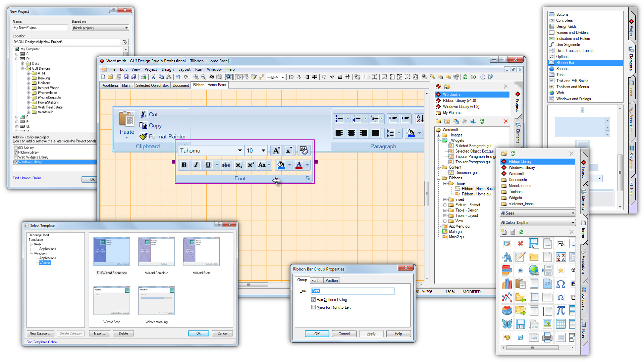
Task: Toggle the Ribbon Library checkbox in New Project
Action: [15, 153]
